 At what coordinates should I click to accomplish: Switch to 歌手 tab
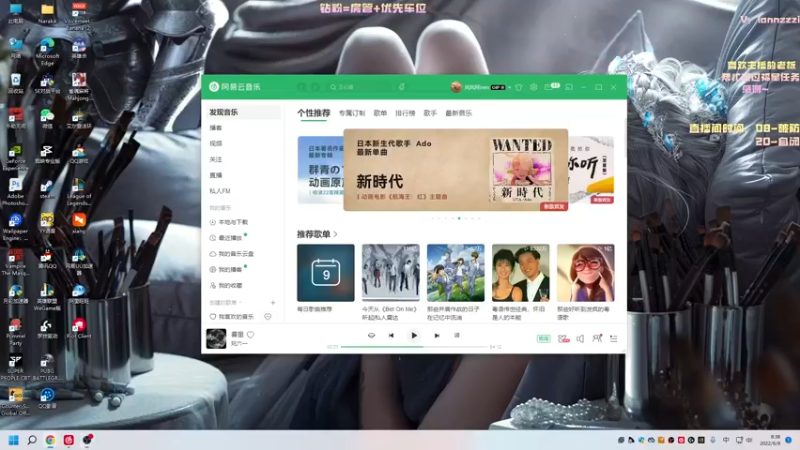pos(430,113)
